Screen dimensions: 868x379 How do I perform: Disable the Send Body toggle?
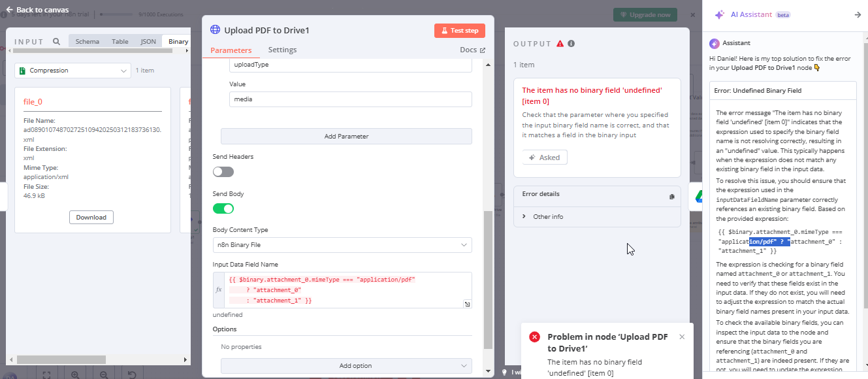pyautogui.click(x=223, y=208)
